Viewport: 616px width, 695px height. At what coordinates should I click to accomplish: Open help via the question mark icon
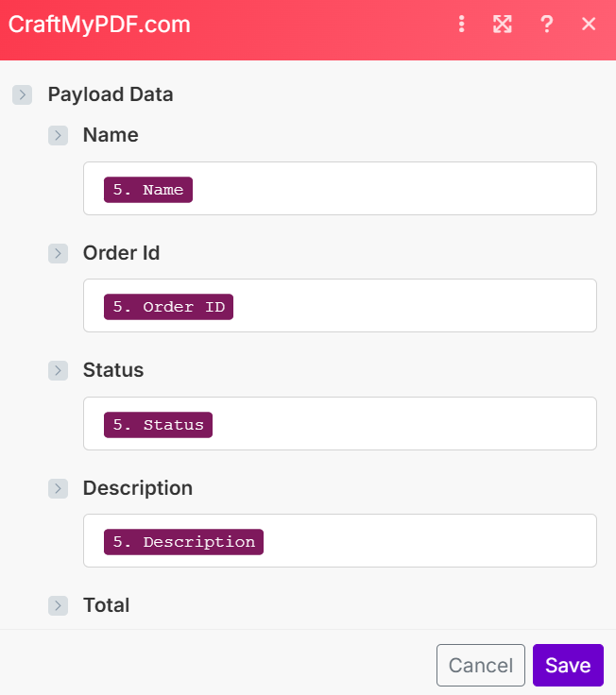(x=546, y=25)
